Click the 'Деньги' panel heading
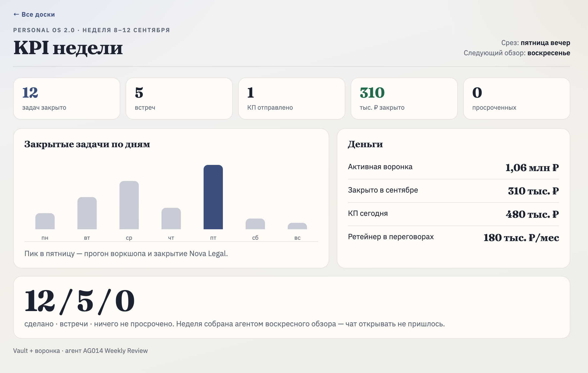Viewport: 588px width, 373px height. point(365,144)
